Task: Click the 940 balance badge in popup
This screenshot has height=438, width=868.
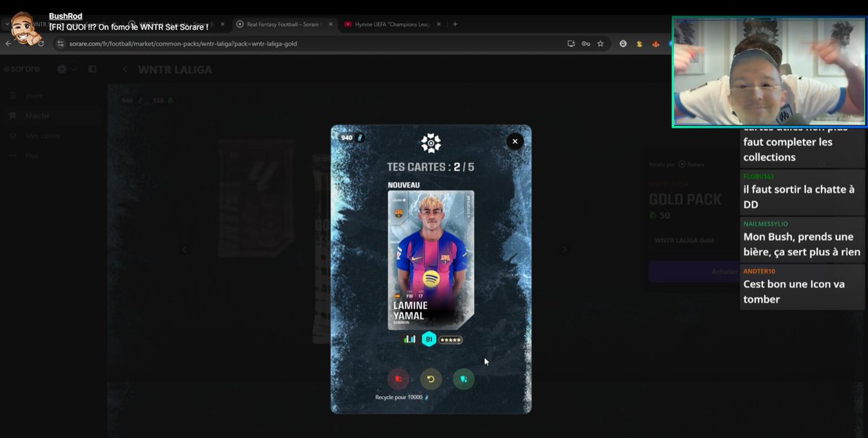Action: [352, 138]
